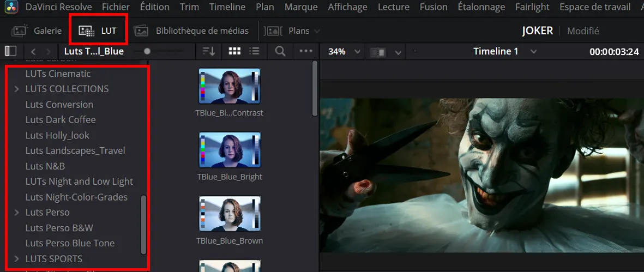Screen dimensions: 644x272
Task: Select LUTs Night and Low Light folder
Action: [79, 182]
